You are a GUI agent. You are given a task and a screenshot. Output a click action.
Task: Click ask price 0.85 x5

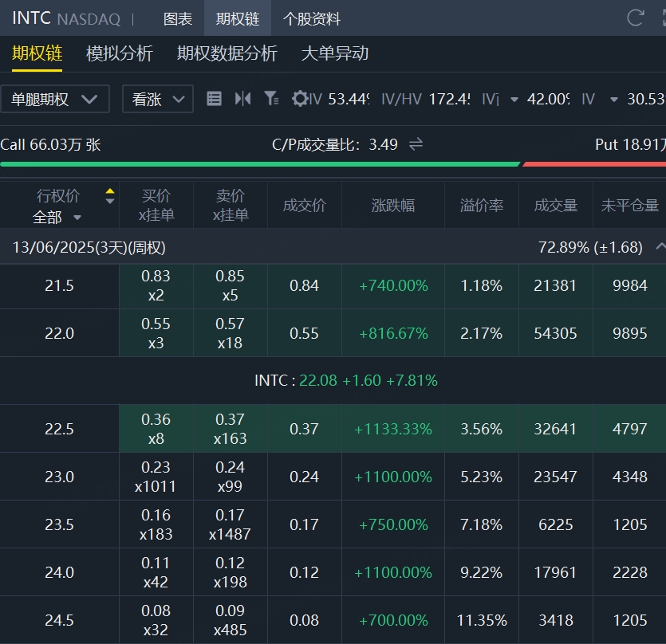point(231,285)
